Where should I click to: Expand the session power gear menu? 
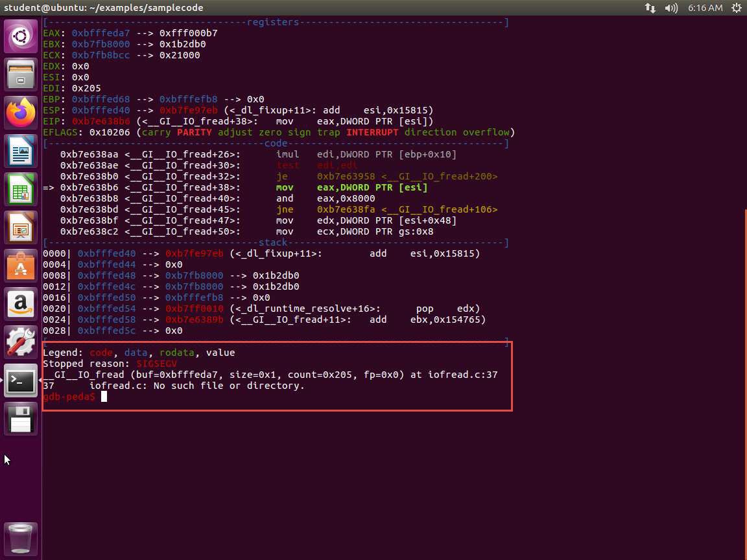point(736,8)
